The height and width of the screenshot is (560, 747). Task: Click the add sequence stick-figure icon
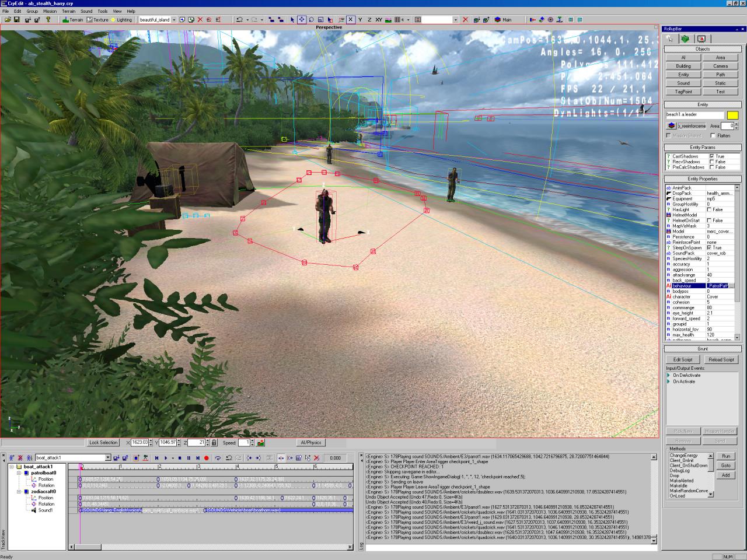point(11,458)
